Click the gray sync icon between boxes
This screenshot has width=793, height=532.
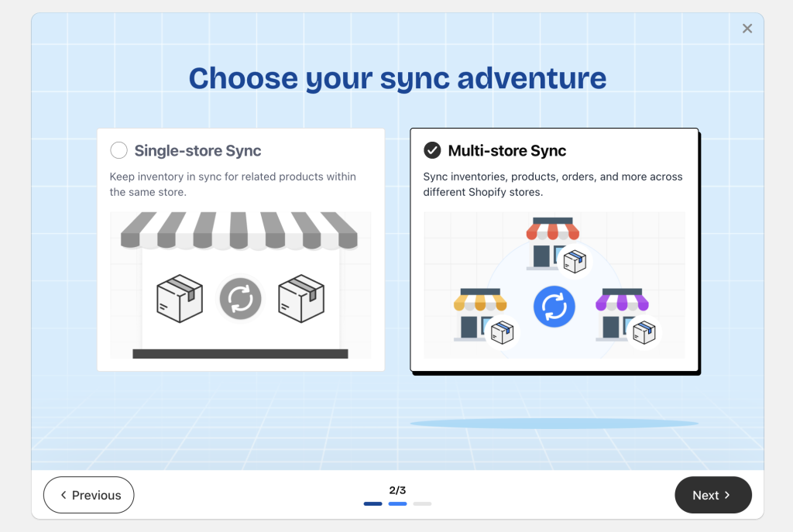[x=240, y=298]
